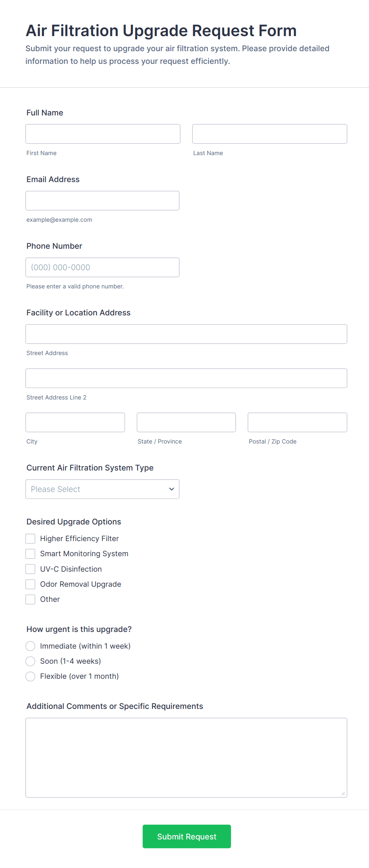Click the Street Address Line 2 field

[186, 378]
